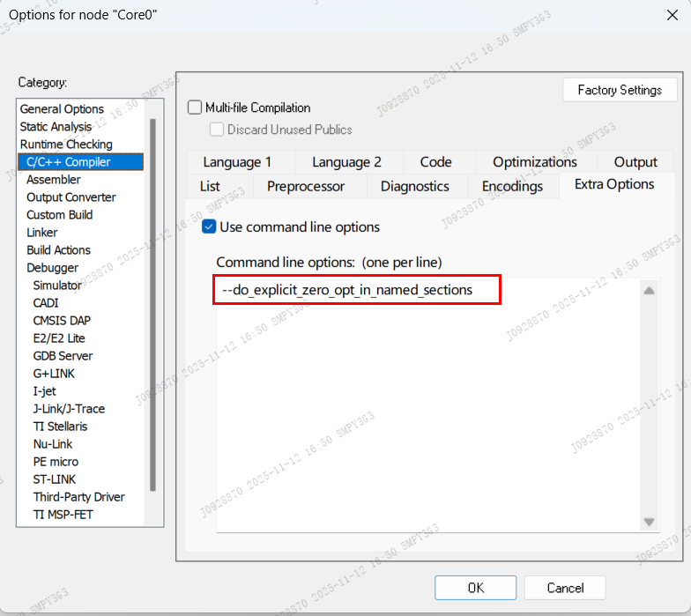Uncheck Use command line options
This screenshot has width=691, height=616.
click(209, 227)
